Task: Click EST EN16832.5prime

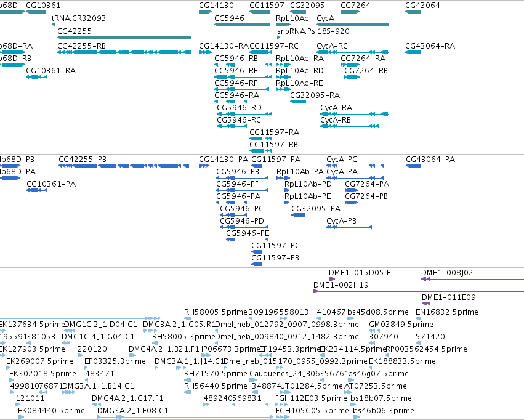Action: click(x=447, y=312)
